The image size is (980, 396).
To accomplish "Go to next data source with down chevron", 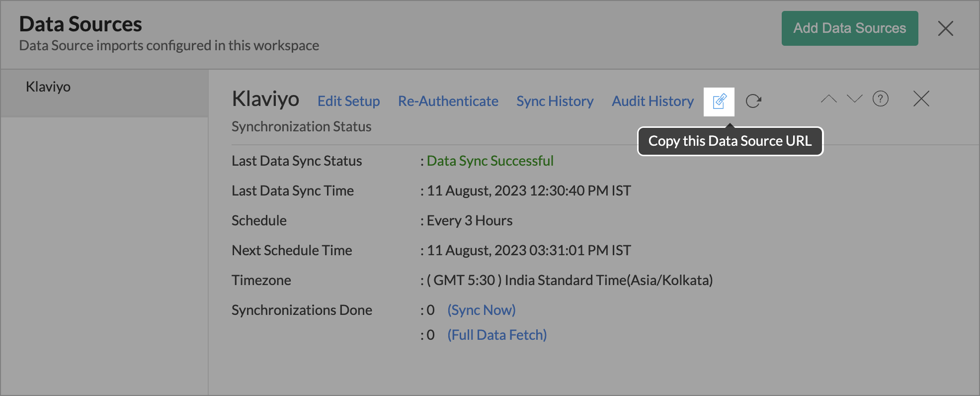I will 854,99.
